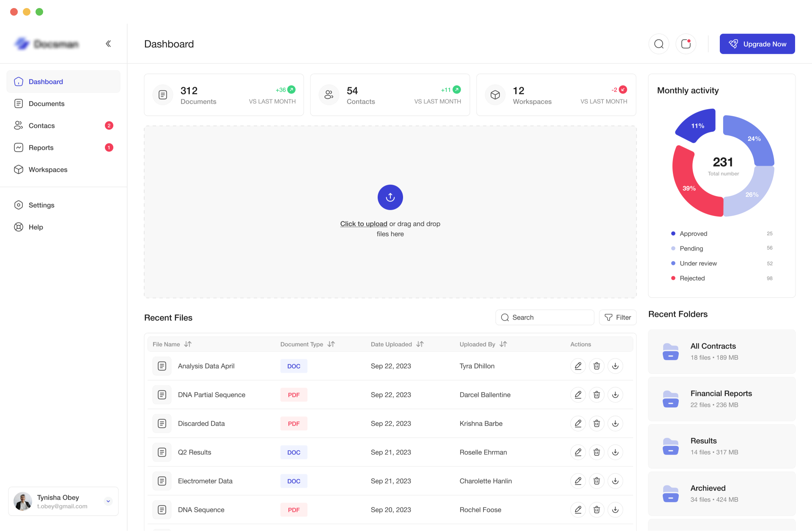Expand the Tynisha Obey account dropdown
This screenshot has height=531, width=812.
(x=108, y=501)
